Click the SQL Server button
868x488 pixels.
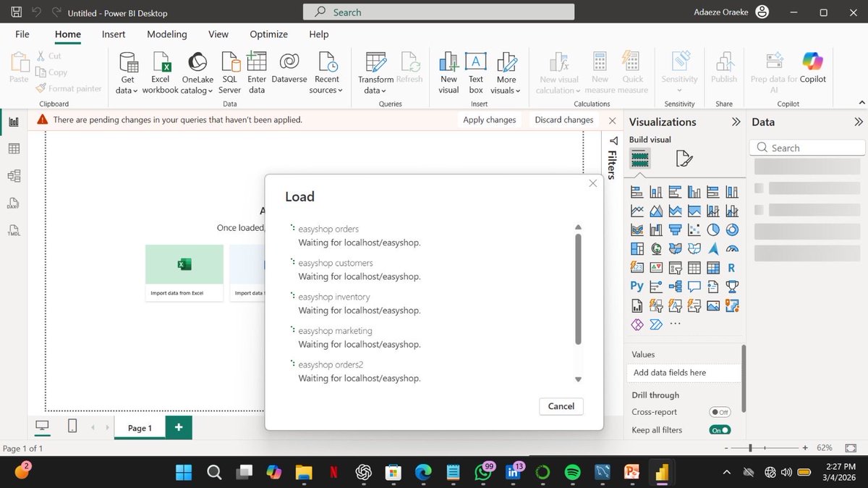click(230, 72)
